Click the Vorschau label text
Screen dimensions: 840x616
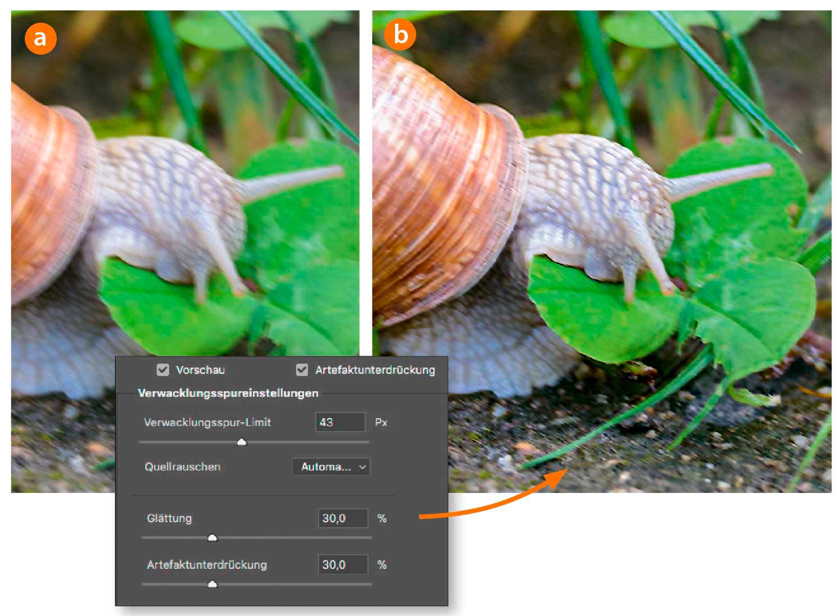pyautogui.click(x=200, y=370)
